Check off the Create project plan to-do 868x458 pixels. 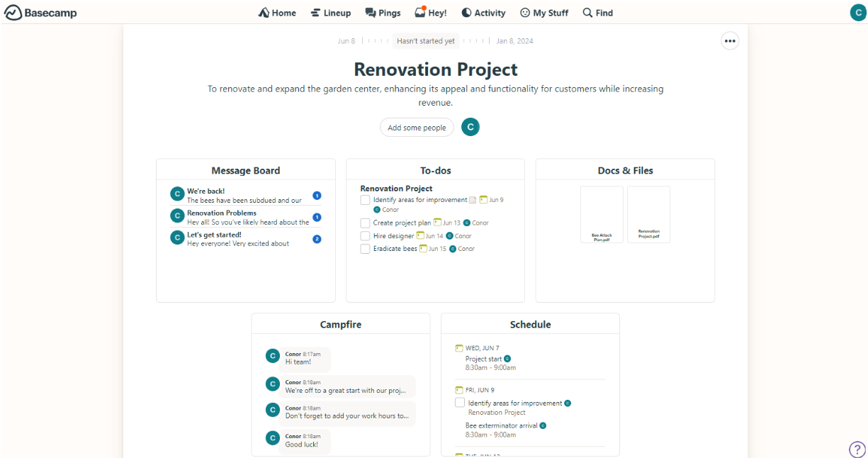tap(365, 223)
